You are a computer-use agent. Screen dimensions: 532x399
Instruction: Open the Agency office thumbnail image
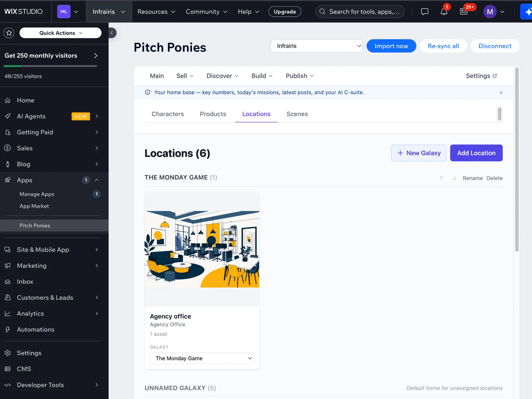(202, 249)
